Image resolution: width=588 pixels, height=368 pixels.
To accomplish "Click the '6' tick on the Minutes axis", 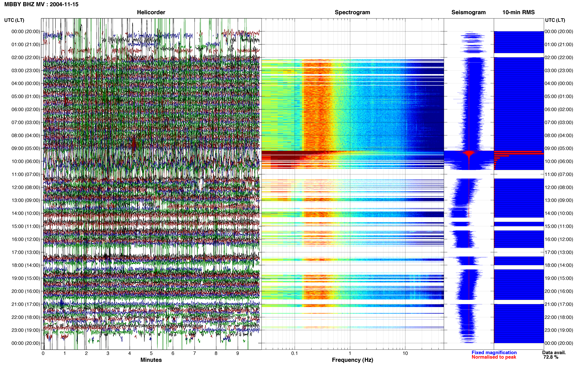I will coord(173,353).
